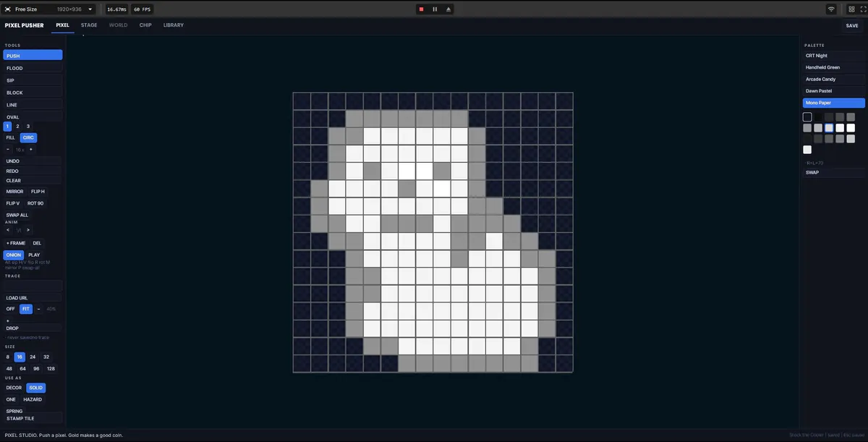868x442 pixels.
Task: Select the PUSH tool
Action: [33, 56]
